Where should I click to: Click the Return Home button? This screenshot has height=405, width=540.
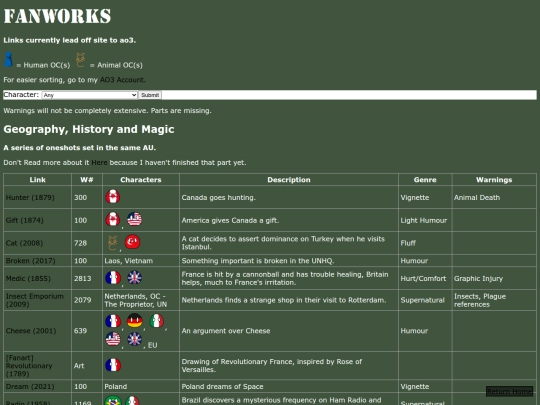[x=509, y=392]
